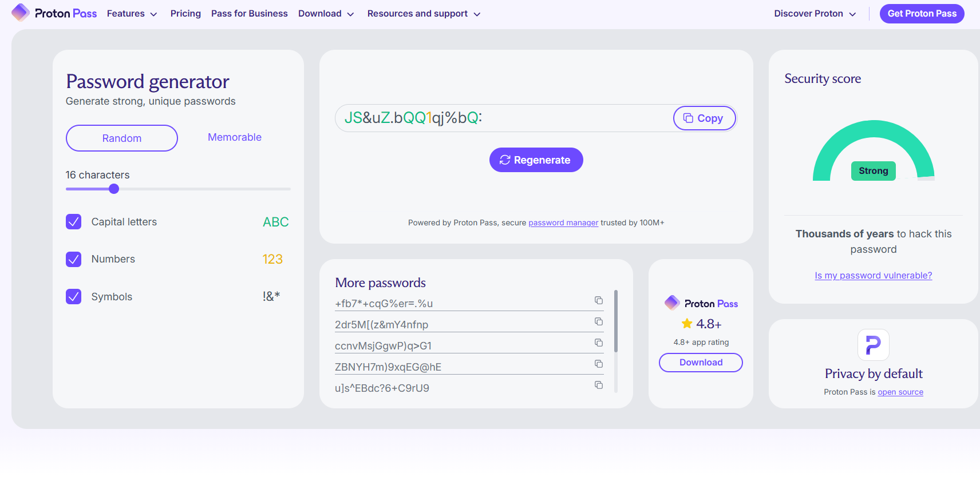Screen dimensions: 980x501
Task: Click the star icon beside 4.8+ rating
Action: (x=687, y=324)
